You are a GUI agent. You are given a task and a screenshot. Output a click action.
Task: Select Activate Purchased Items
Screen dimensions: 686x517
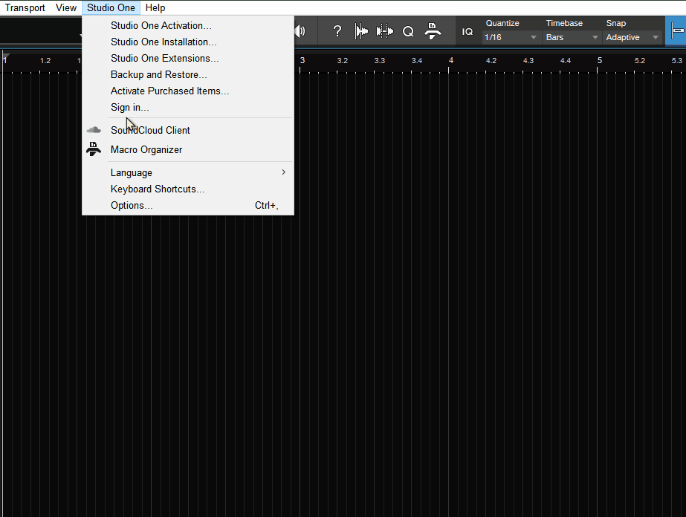coord(188,91)
